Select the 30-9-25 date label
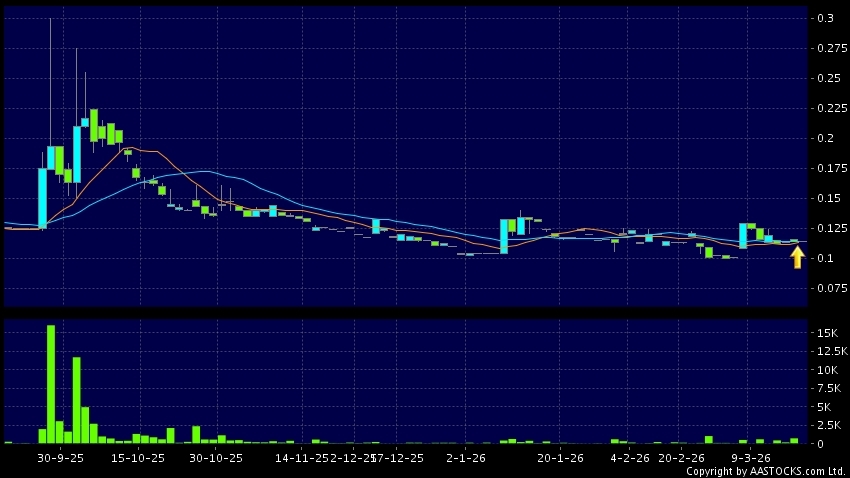The image size is (850, 478). click(60, 457)
